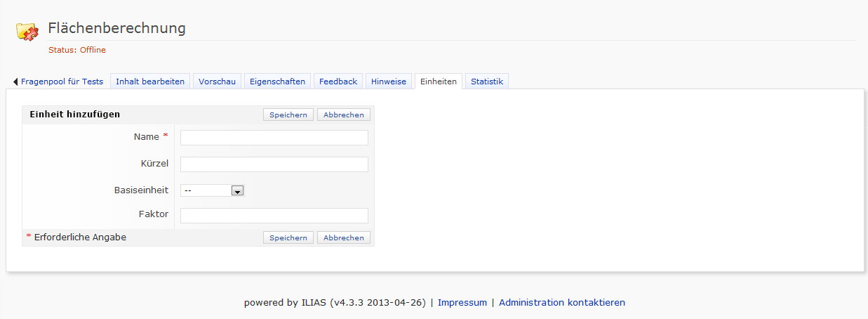The height and width of the screenshot is (319, 868).
Task: Open the Feedback tab
Action: (x=338, y=82)
